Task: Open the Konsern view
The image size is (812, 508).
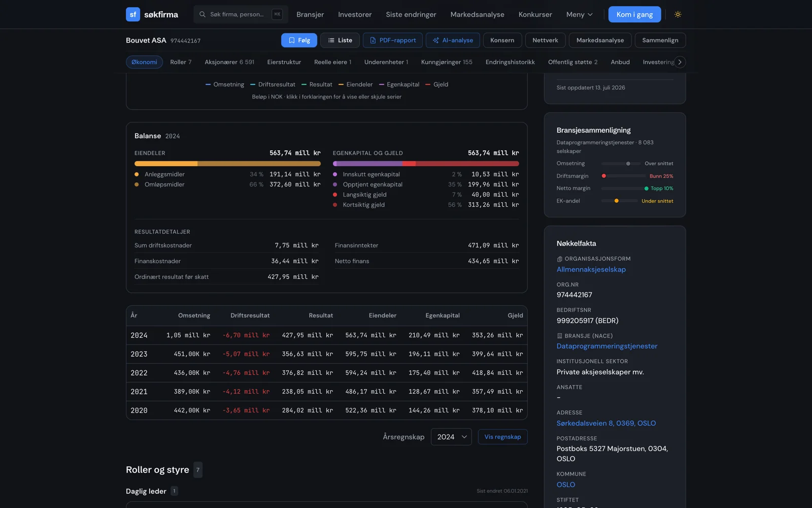Action: (502, 40)
